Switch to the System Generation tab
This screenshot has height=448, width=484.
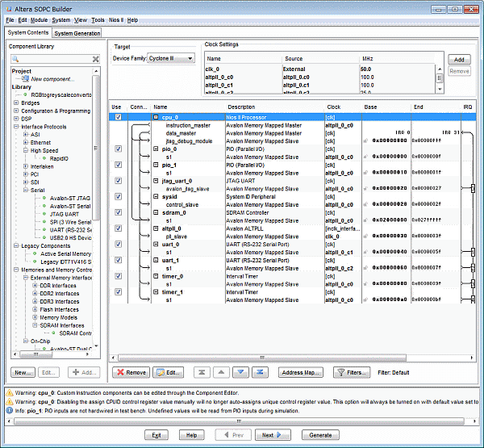coord(77,33)
